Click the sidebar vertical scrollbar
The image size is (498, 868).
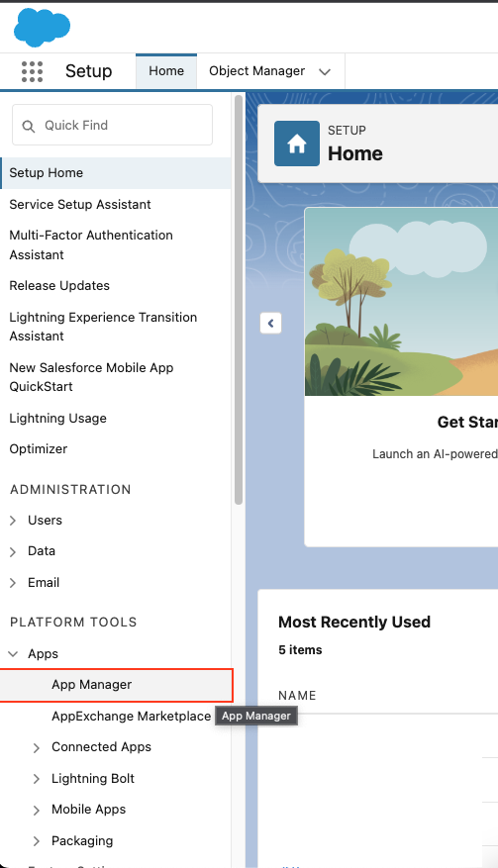(239, 300)
